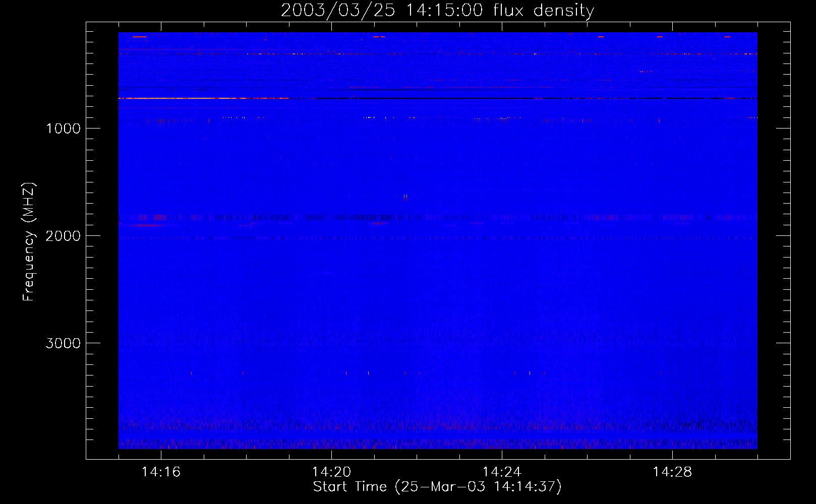Click the 14:20 time tick label
This screenshot has height=504, width=816.
pyautogui.click(x=331, y=472)
